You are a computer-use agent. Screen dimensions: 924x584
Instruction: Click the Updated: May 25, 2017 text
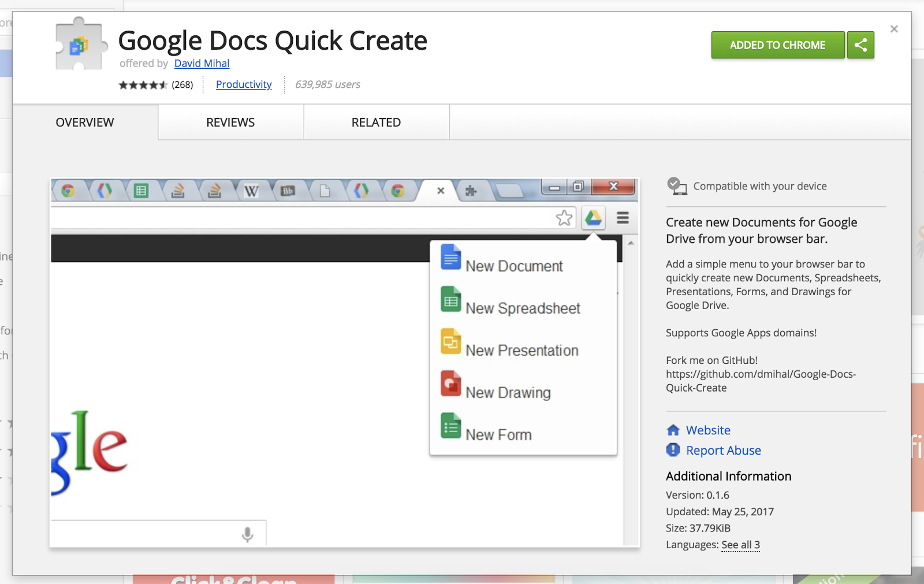click(720, 512)
